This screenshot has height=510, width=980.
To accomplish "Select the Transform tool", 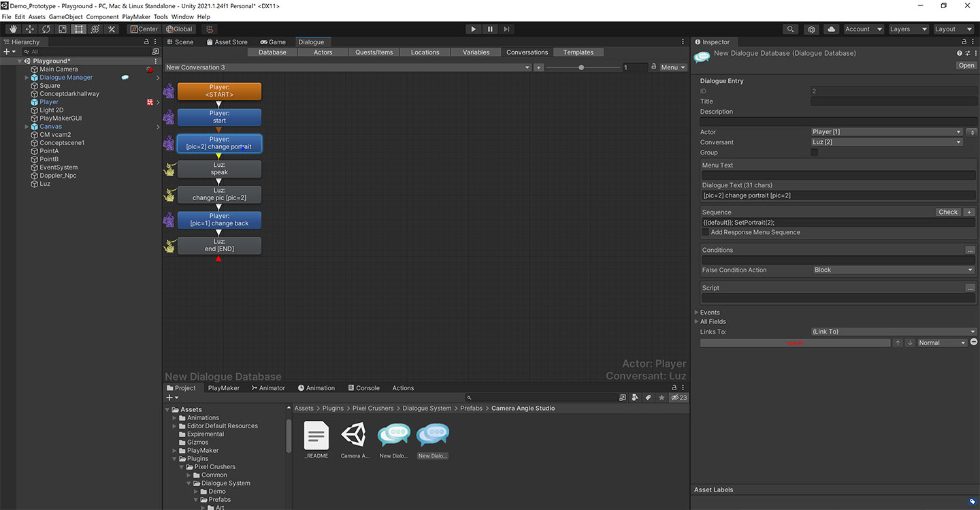I will (x=95, y=29).
